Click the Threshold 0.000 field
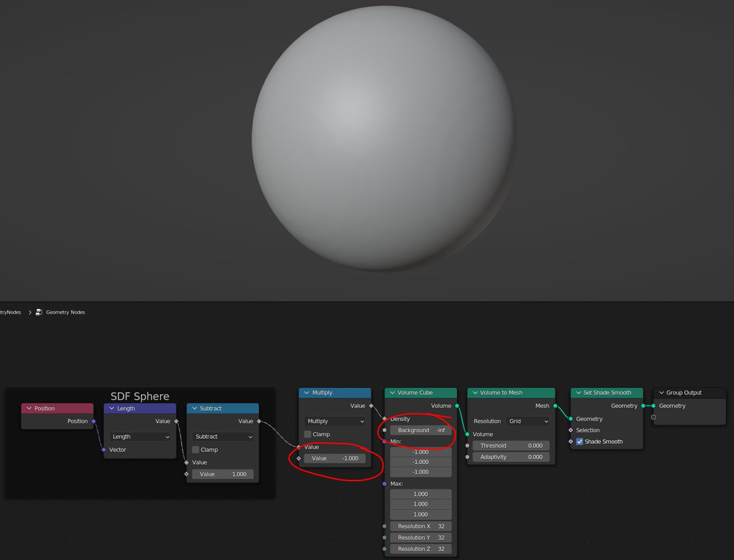734x560 pixels. 511,446
